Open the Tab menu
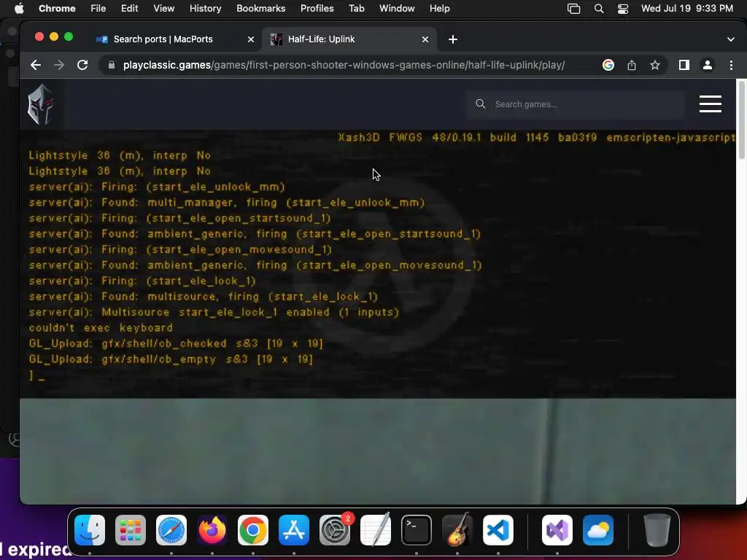This screenshot has height=560, width=747. click(356, 9)
